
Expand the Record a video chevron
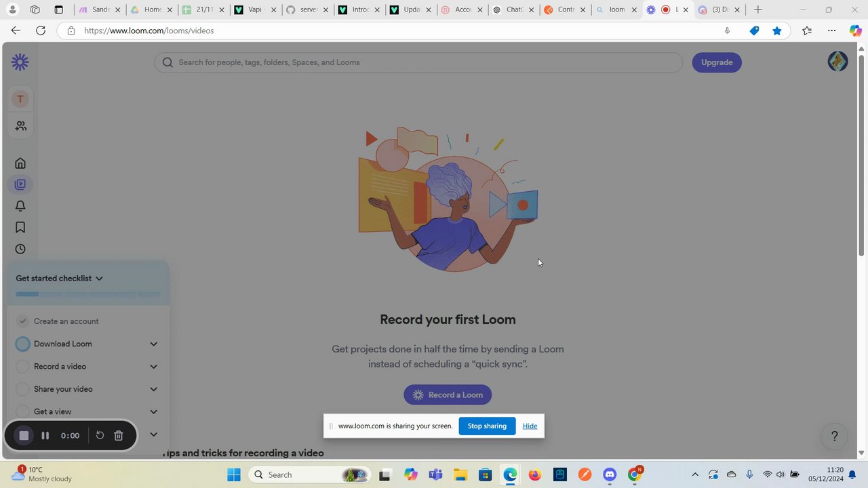[154, 367]
